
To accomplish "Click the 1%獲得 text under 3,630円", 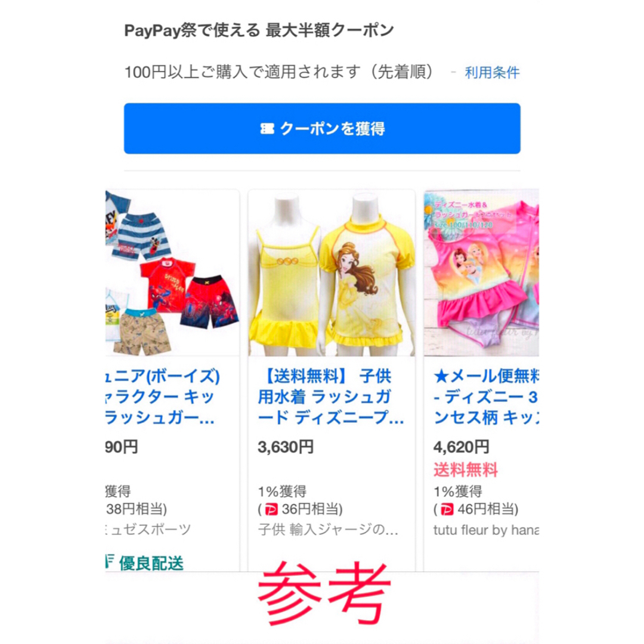I will [282, 491].
